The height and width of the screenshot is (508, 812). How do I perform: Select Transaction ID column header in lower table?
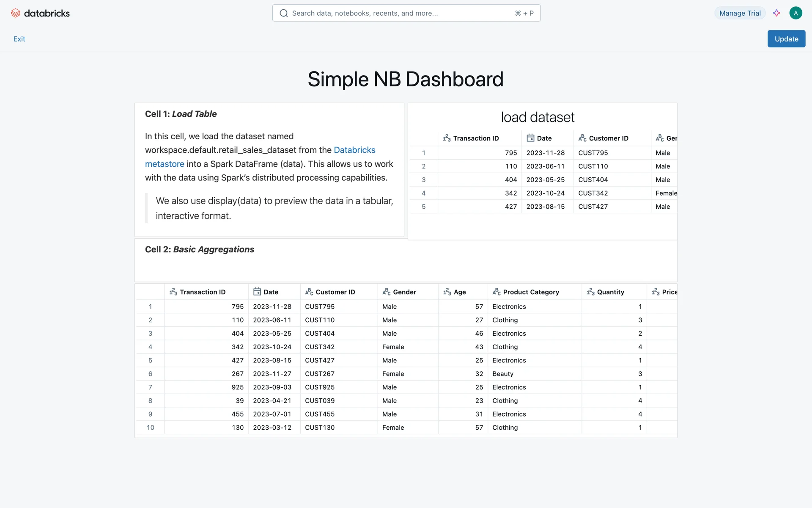pos(203,292)
